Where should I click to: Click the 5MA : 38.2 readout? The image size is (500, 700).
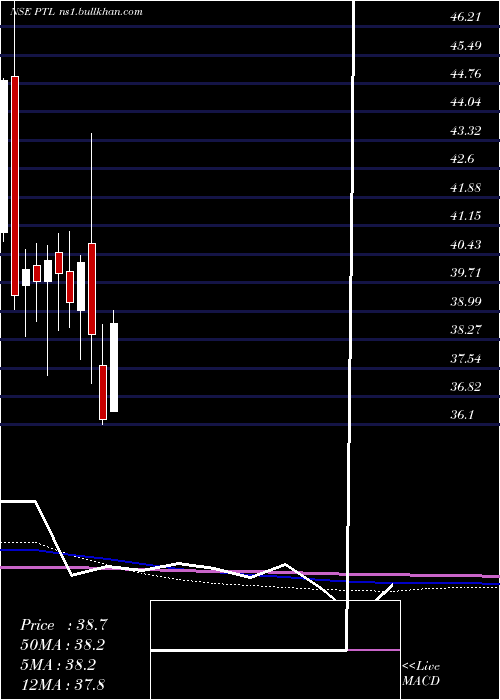[60, 665]
